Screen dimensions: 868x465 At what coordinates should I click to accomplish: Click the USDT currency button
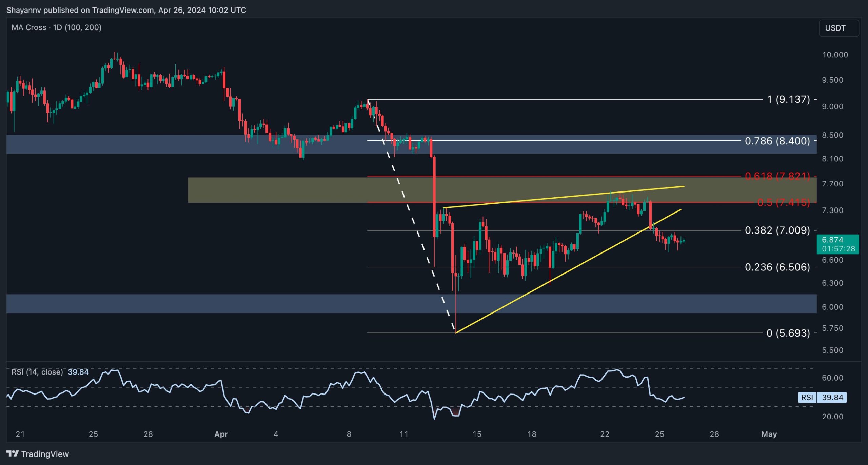[x=839, y=28]
